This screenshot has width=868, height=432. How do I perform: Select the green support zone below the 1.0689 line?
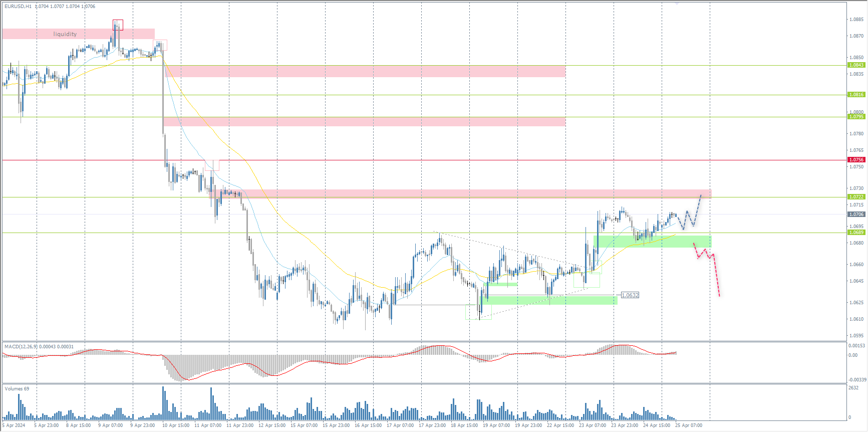point(652,242)
